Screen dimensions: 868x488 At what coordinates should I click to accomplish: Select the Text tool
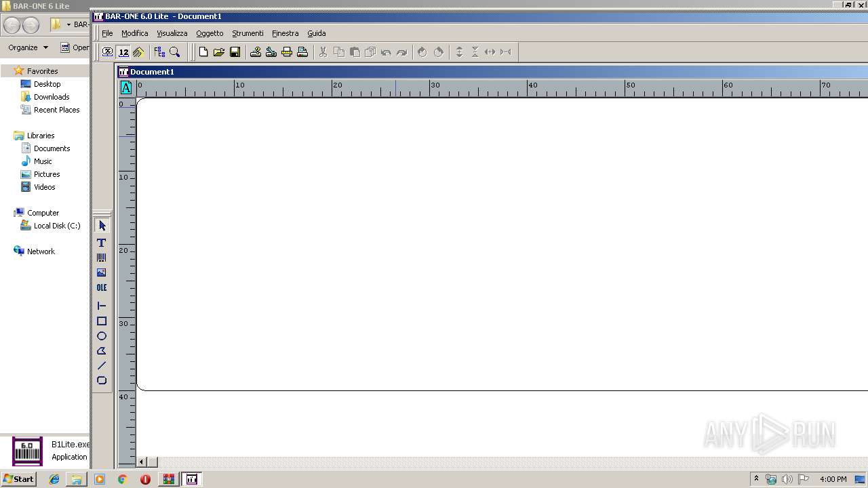click(102, 243)
